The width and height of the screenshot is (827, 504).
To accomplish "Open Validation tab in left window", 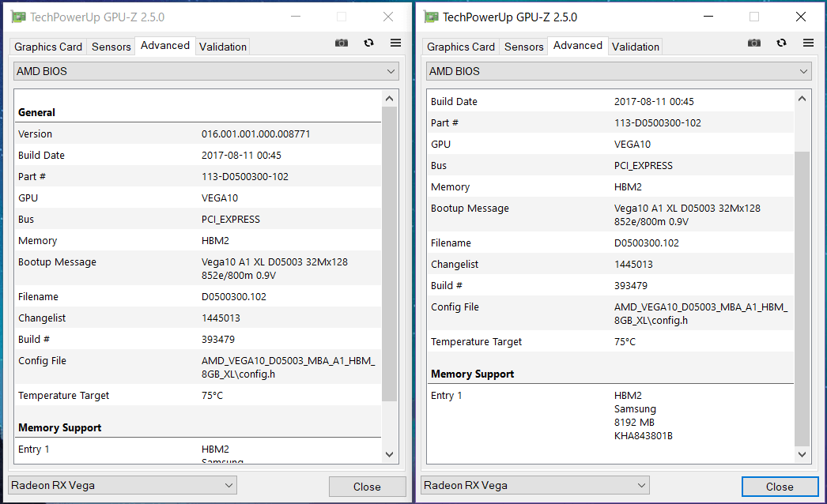I will click(223, 47).
